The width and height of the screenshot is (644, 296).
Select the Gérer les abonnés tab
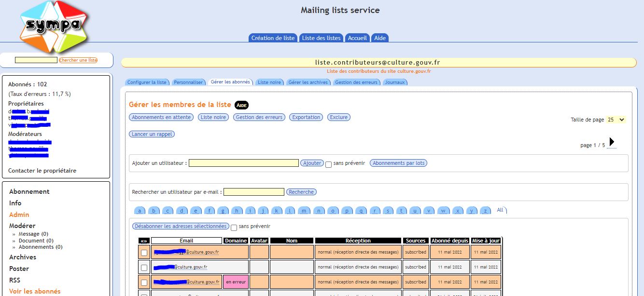pyautogui.click(x=230, y=82)
